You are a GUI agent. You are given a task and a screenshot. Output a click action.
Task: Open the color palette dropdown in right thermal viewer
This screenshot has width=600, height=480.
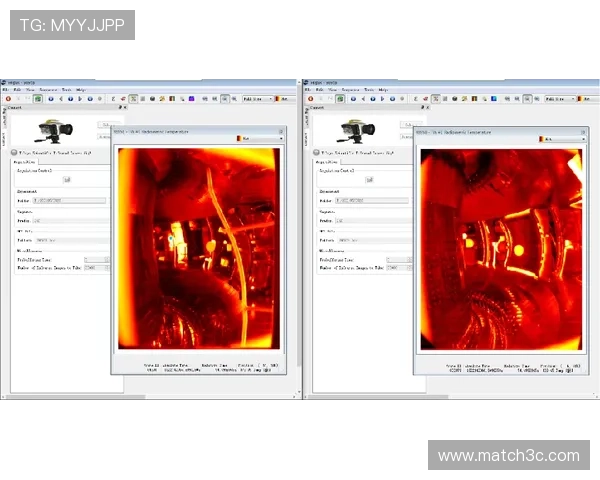point(558,139)
